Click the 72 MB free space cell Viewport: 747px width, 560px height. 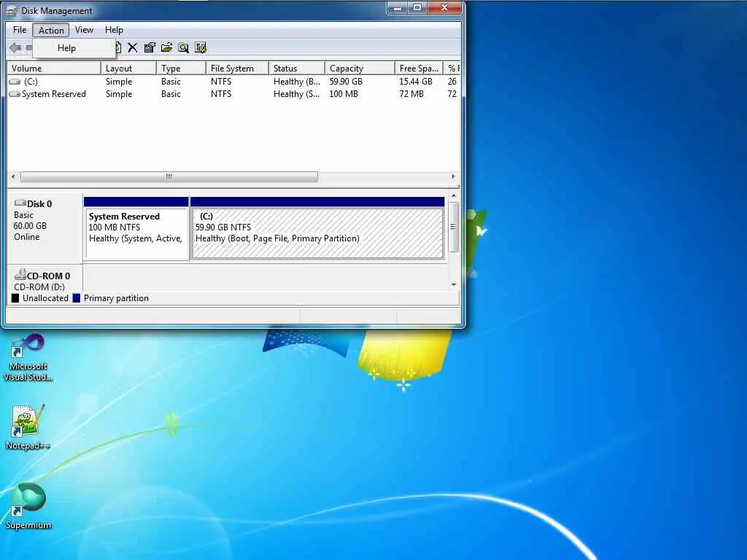(411, 94)
